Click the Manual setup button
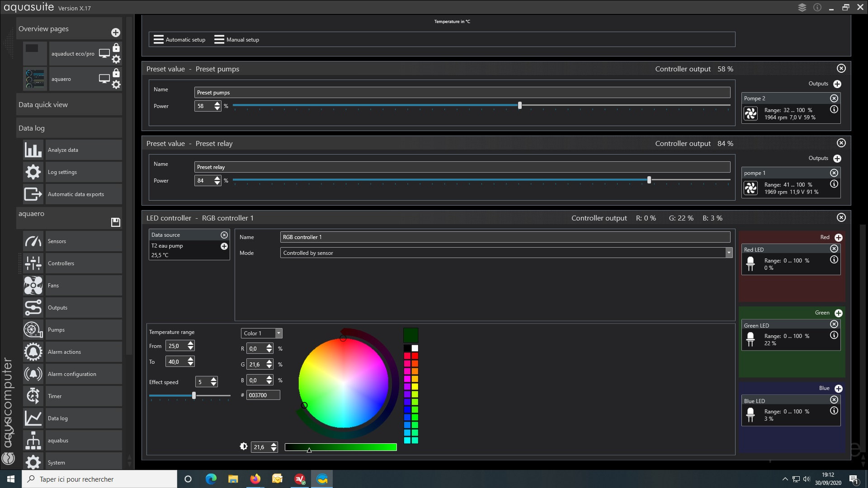This screenshot has height=488, width=868. tap(237, 40)
